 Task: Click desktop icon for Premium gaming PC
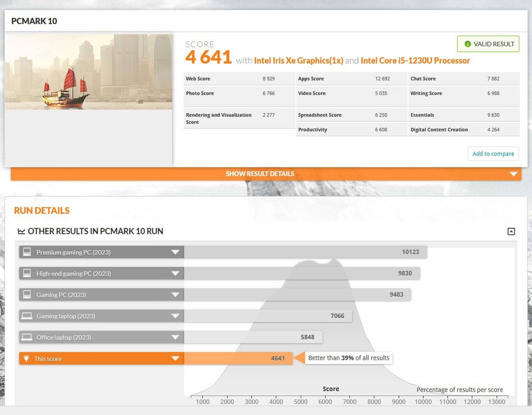[27, 252]
